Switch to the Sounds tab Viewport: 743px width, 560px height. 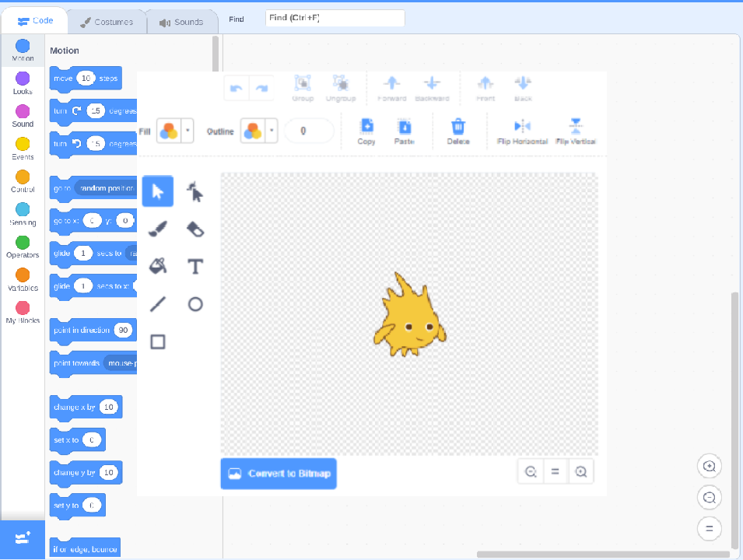[x=182, y=22]
